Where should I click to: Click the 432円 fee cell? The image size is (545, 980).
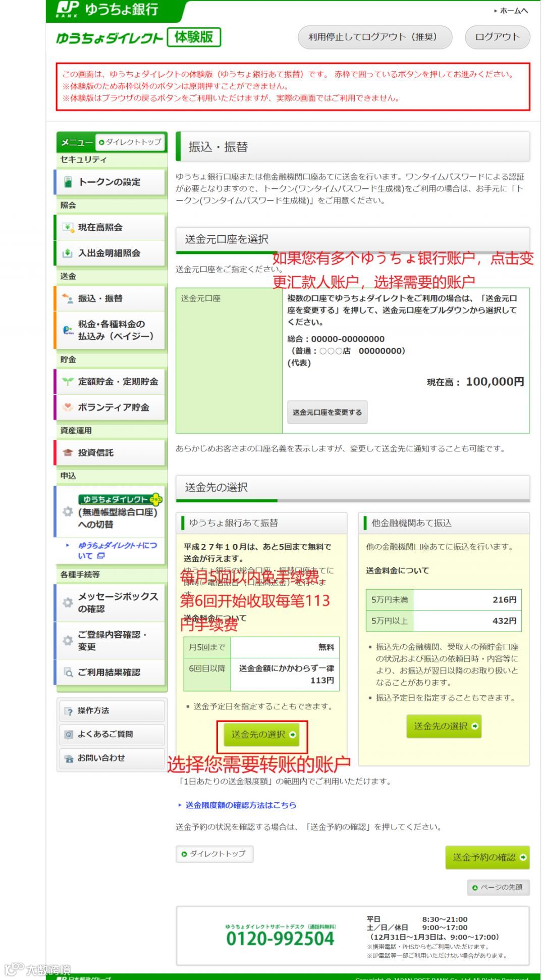[x=467, y=621]
